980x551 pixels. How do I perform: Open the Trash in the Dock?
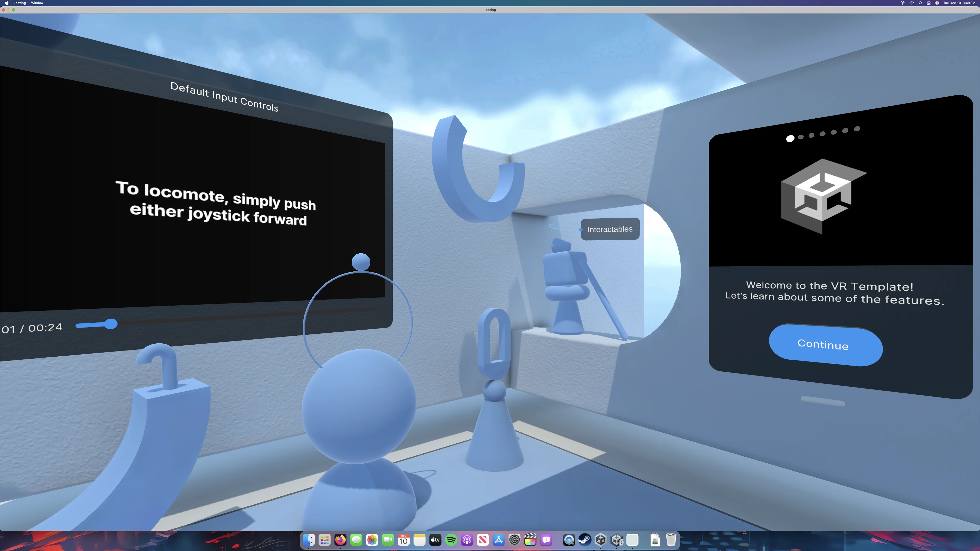pyautogui.click(x=671, y=540)
